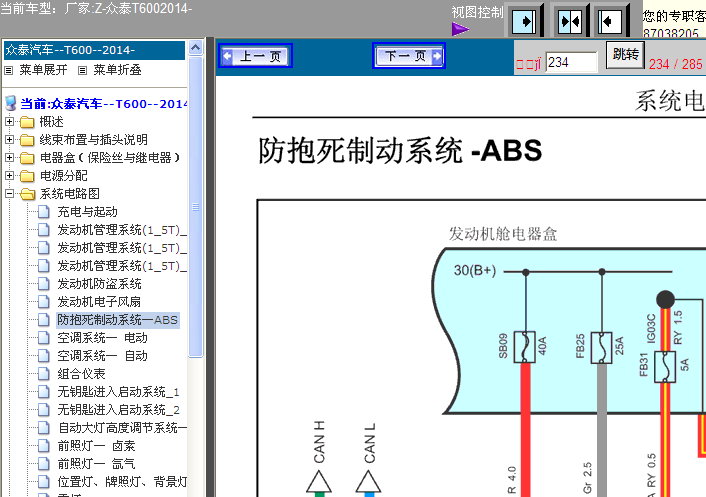This screenshot has height=497, width=706.
Task: Open 空调系统— 电动 page
Action: click(x=102, y=338)
